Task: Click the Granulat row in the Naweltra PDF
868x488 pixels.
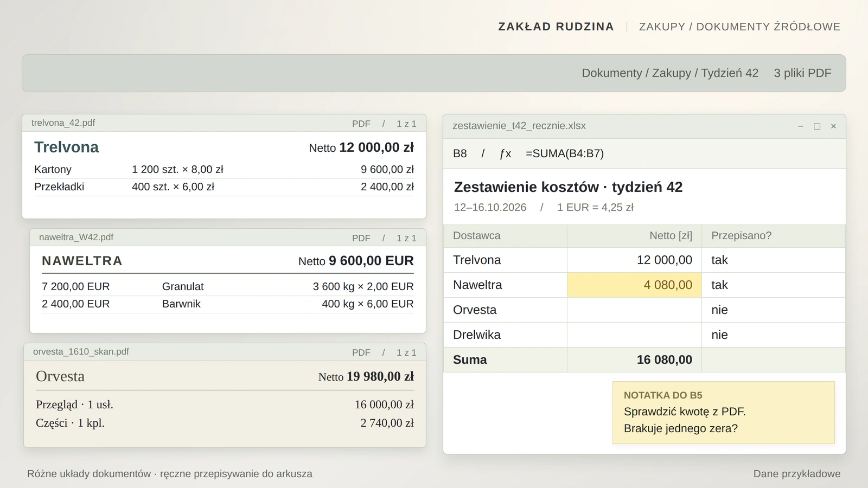Action: (228, 286)
